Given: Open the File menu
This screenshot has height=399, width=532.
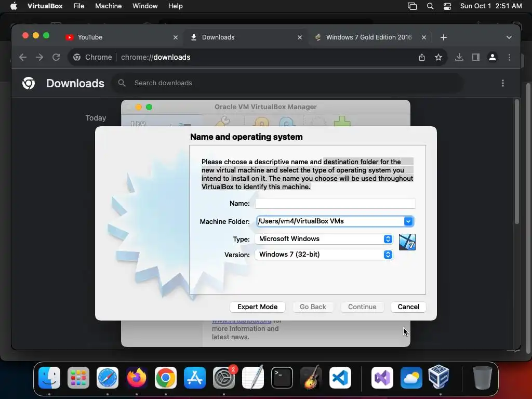Looking at the screenshot, I should click(79, 6).
